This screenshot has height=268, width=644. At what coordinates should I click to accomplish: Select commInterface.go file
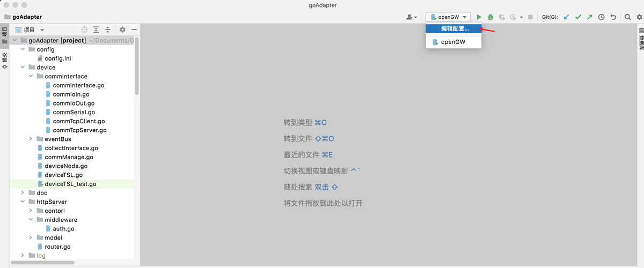[x=75, y=85]
